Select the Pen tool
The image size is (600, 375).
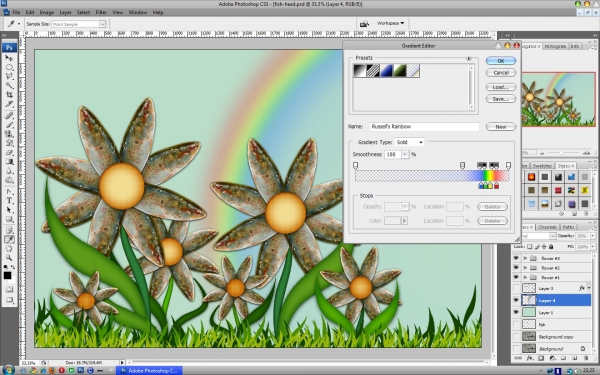[x=9, y=191]
